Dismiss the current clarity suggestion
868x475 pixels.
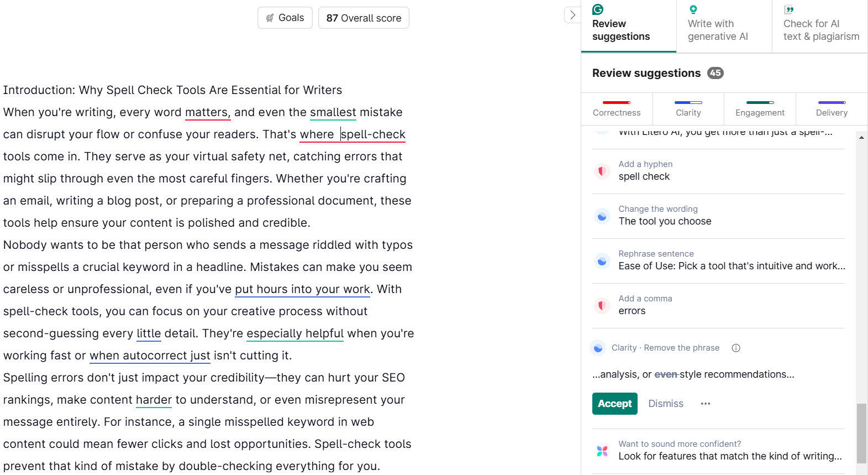click(666, 404)
